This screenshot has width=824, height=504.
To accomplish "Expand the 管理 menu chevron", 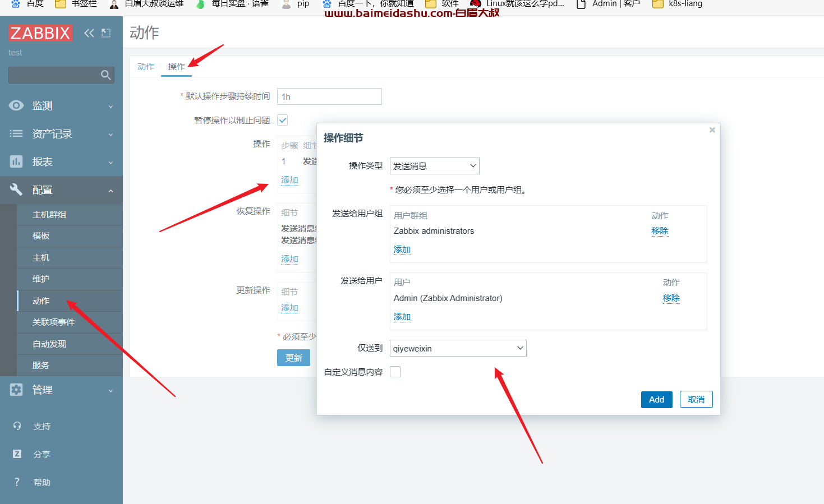I will [111, 391].
